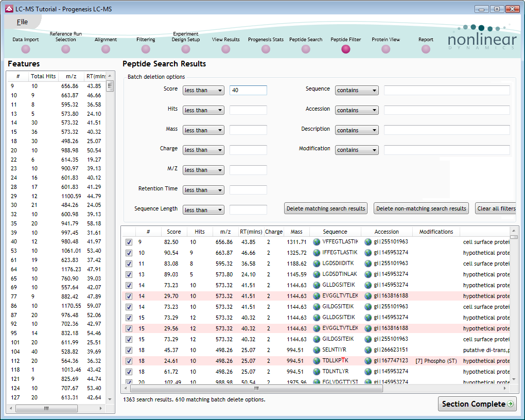Image resolution: width=525 pixels, height=420 pixels.
Task: Click accession globe in row with score 90.54
Action: 368,253
